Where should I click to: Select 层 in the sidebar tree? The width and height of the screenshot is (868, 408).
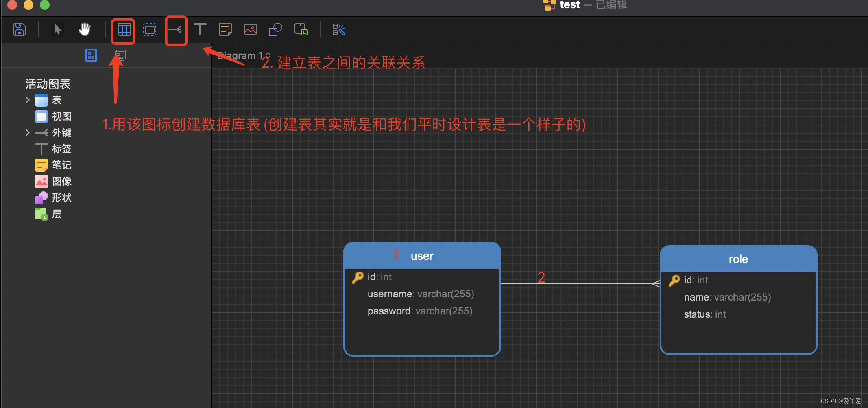[x=57, y=214]
